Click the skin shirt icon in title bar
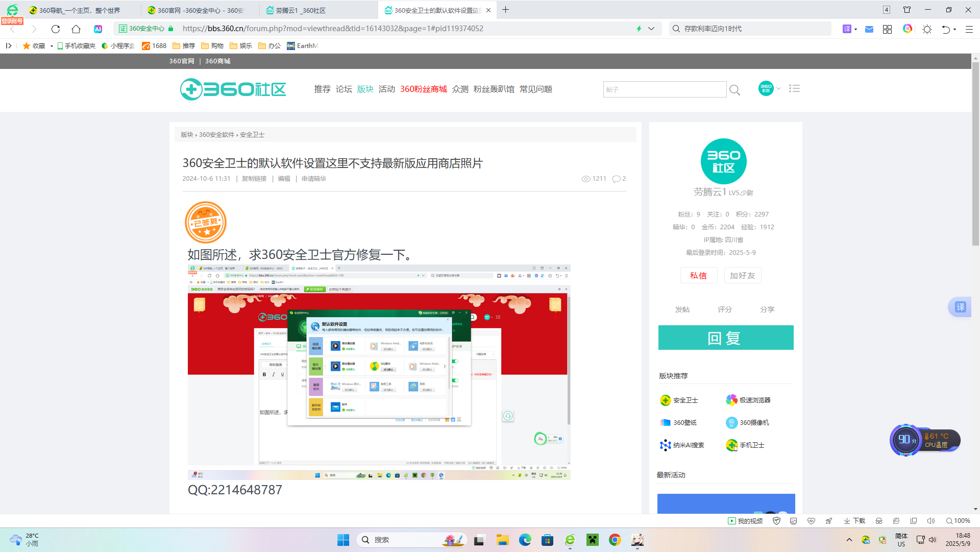 point(907,10)
